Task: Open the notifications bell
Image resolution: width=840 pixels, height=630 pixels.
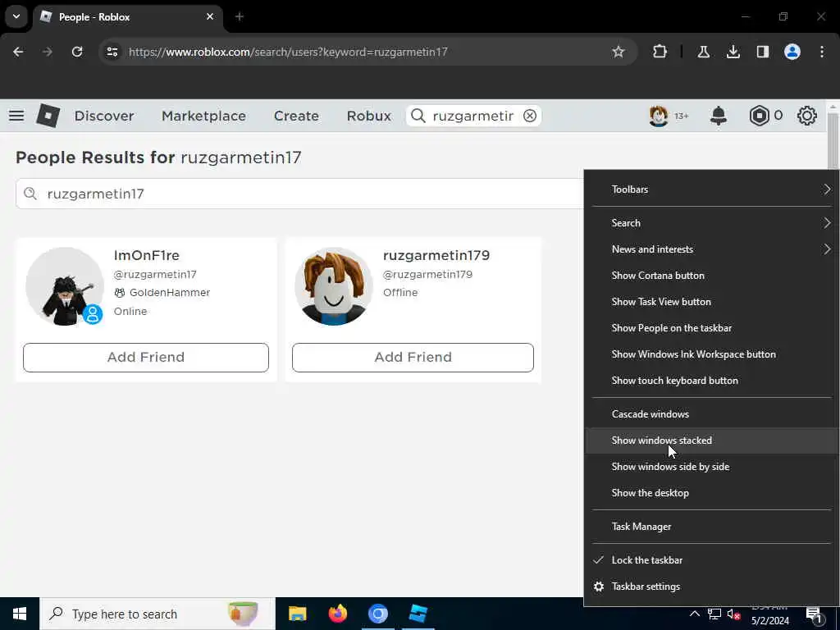Action: tap(719, 116)
